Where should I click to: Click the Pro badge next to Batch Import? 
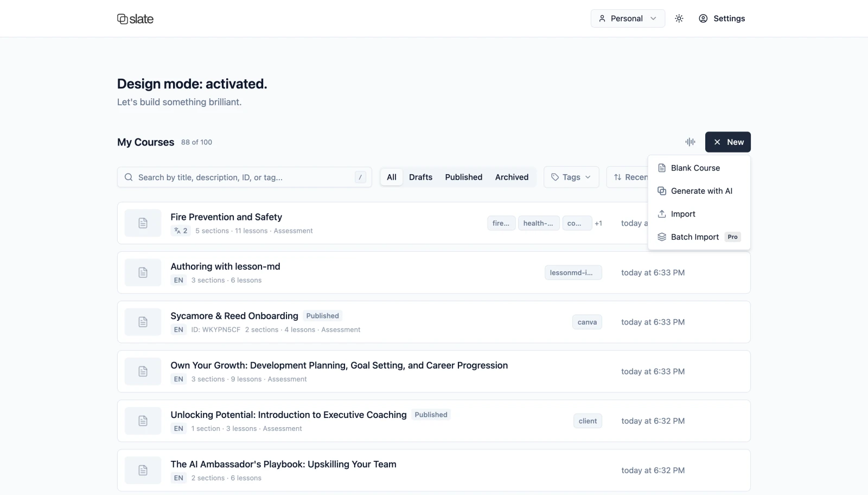coord(732,237)
